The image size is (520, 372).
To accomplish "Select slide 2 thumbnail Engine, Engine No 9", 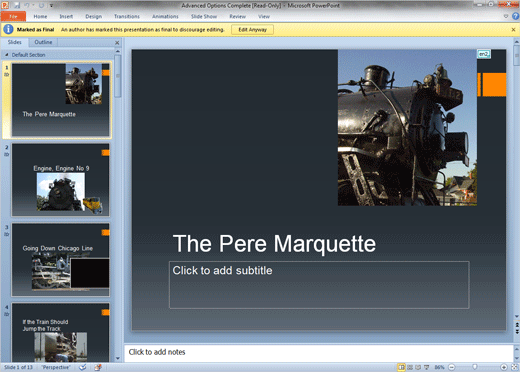I will coord(61,180).
